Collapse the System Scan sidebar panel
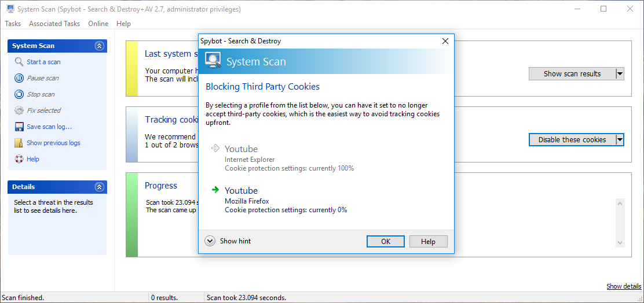 click(100, 46)
